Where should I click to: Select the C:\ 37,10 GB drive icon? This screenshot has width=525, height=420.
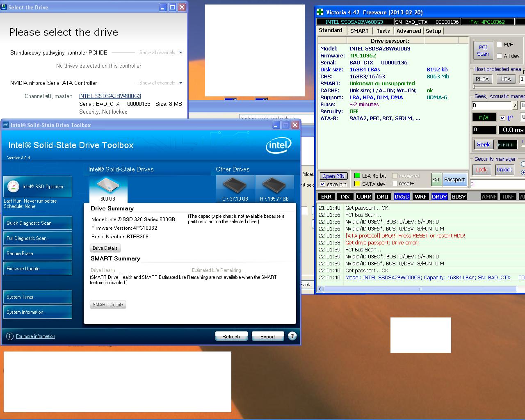coord(235,189)
